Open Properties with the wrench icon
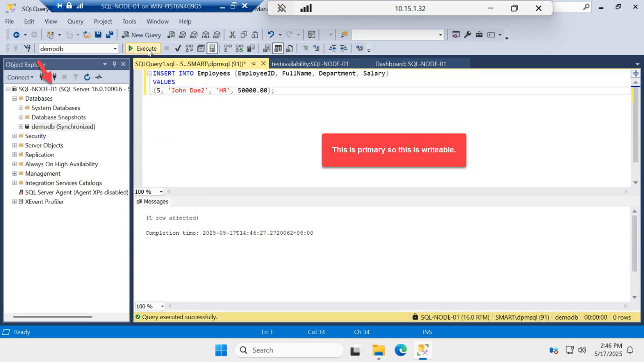644x362 pixels. (x=467, y=35)
